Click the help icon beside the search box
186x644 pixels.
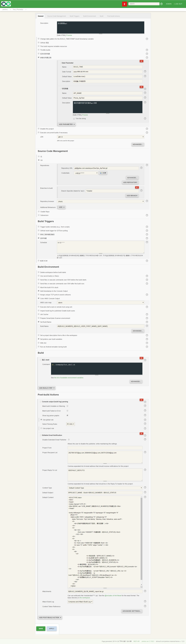(x=162, y=4)
